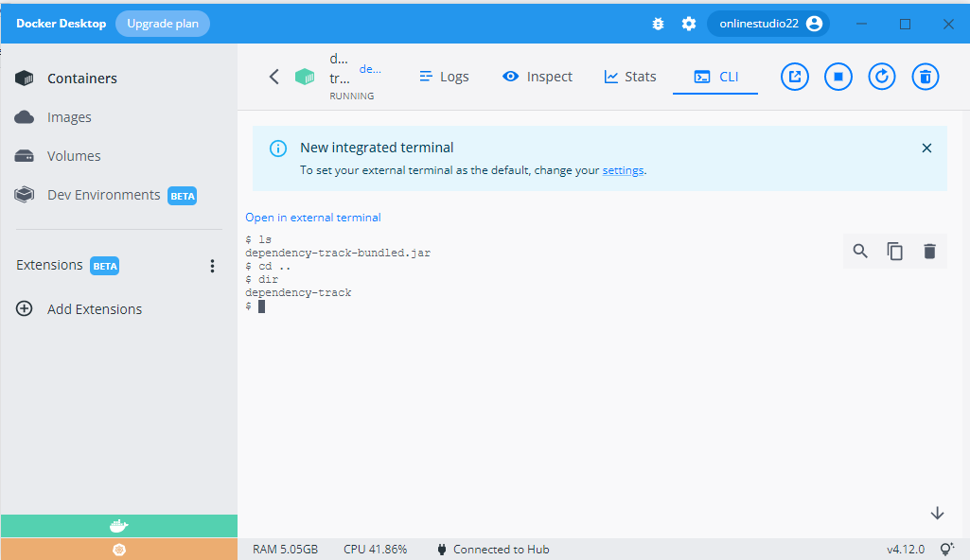
Task: Switch to the Logs tab
Action: pyautogui.click(x=443, y=76)
